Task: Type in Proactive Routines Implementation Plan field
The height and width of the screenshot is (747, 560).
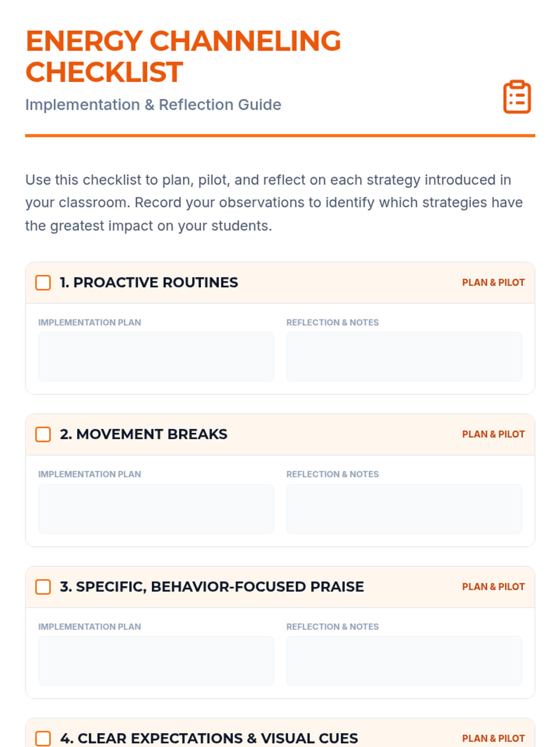Action: pyautogui.click(x=156, y=357)
